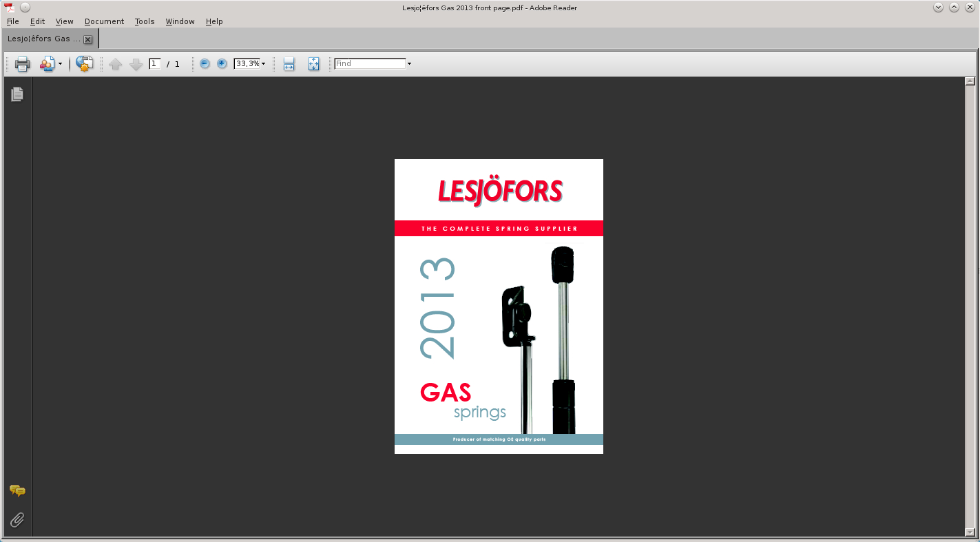This screenshot has height=542, width=980.
Task: Click the globe Create PDF online icon
Action: click(84, 64)
